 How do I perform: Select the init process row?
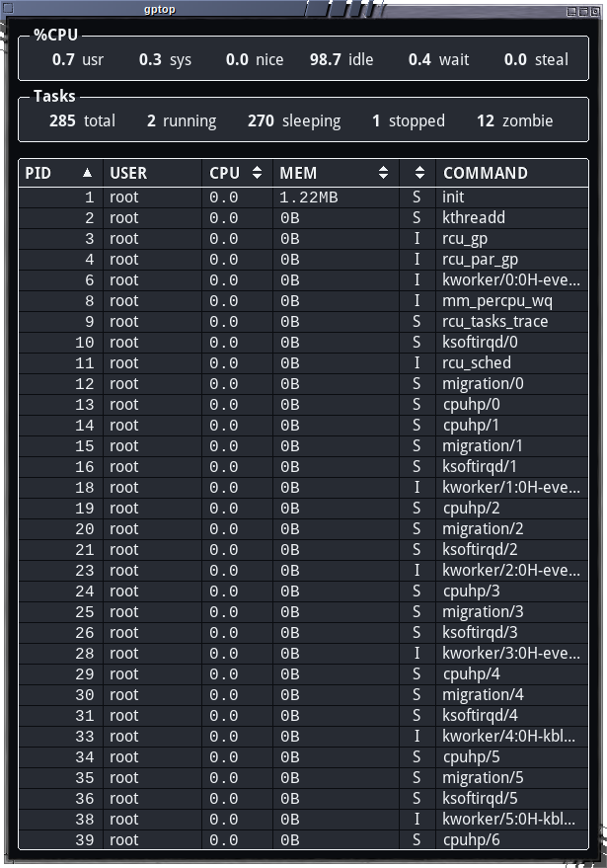[x=303, y=197]
